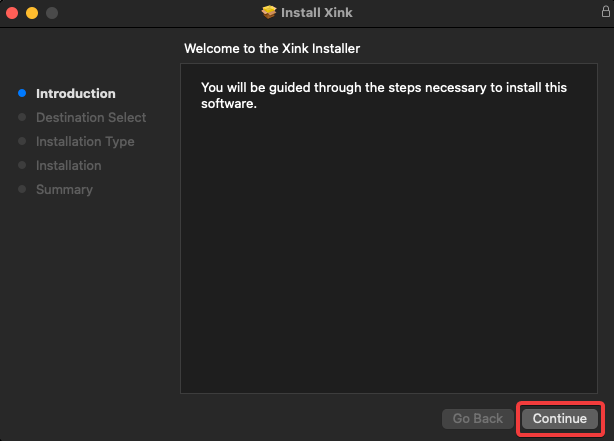Select the Destination Select step label
The image size is (614, 441).
click(x=91, y=118)
